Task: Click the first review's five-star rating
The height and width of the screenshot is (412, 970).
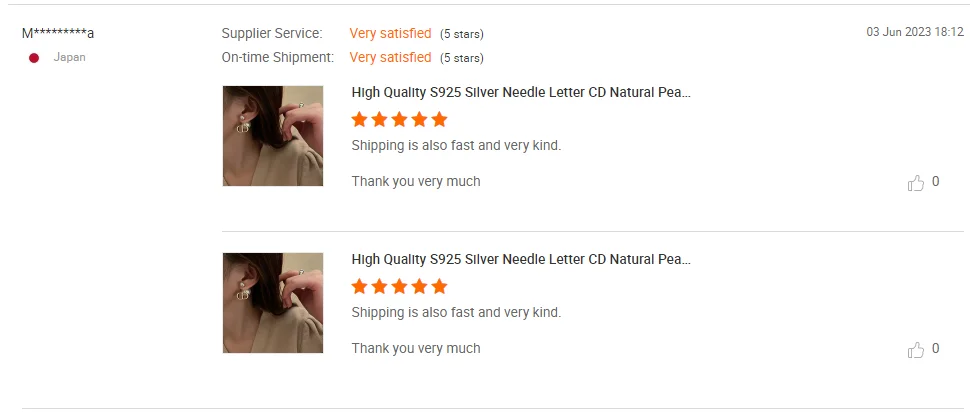Action: point(399,120)
